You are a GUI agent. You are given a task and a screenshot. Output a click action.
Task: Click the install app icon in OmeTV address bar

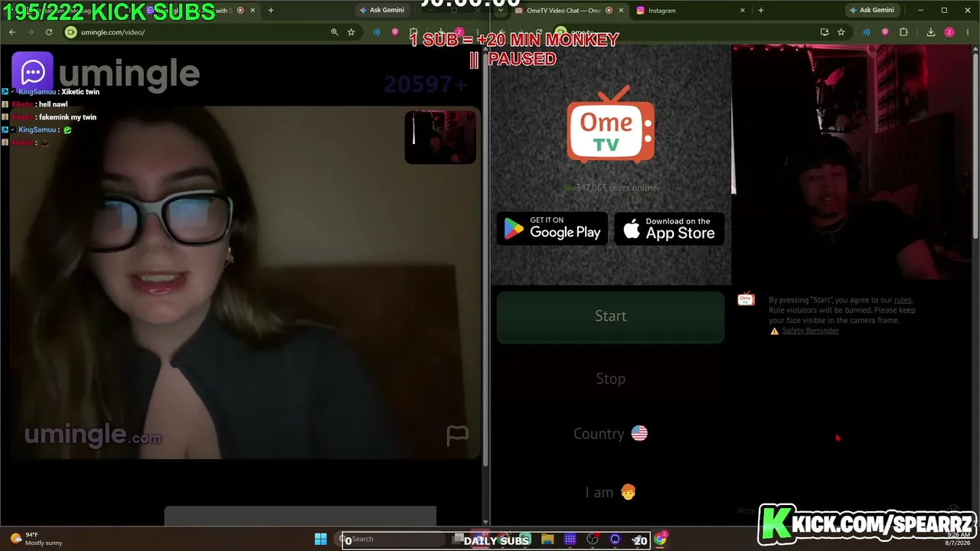[825, 32]
